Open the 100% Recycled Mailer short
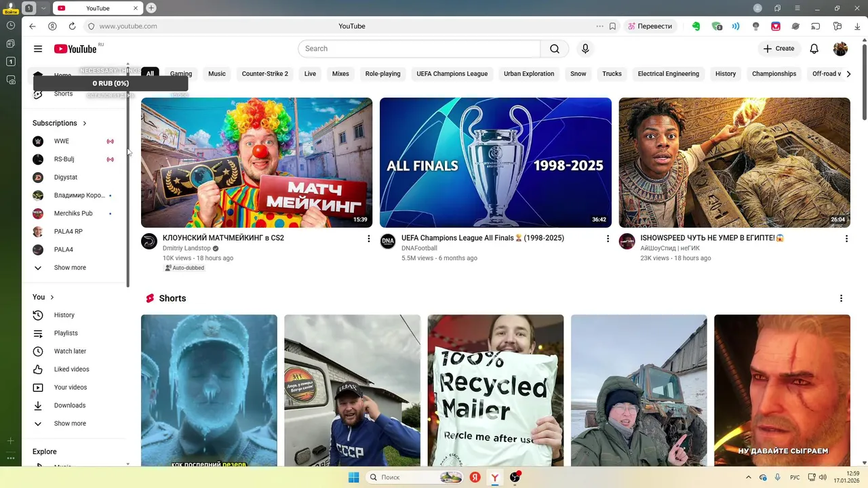 tap(496, 390)
